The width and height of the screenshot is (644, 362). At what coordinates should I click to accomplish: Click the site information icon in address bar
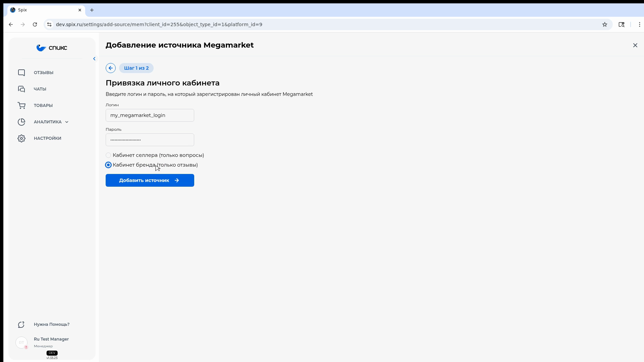tap(49, 24)
